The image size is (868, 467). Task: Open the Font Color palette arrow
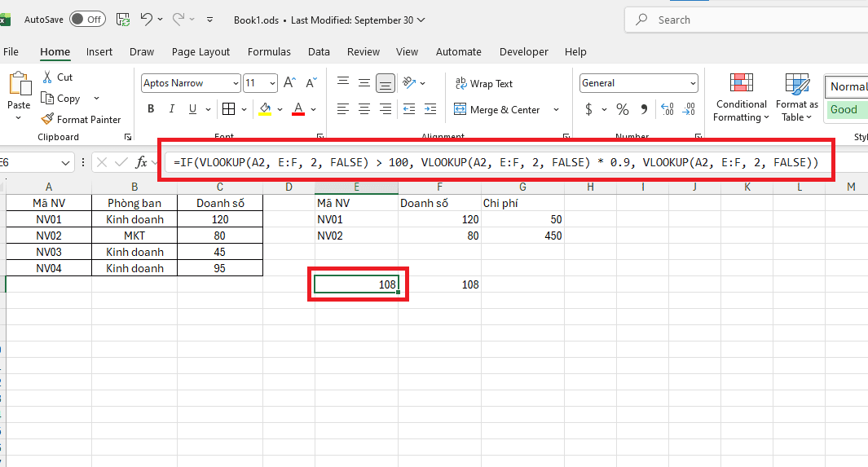click(x=313, y=109)
